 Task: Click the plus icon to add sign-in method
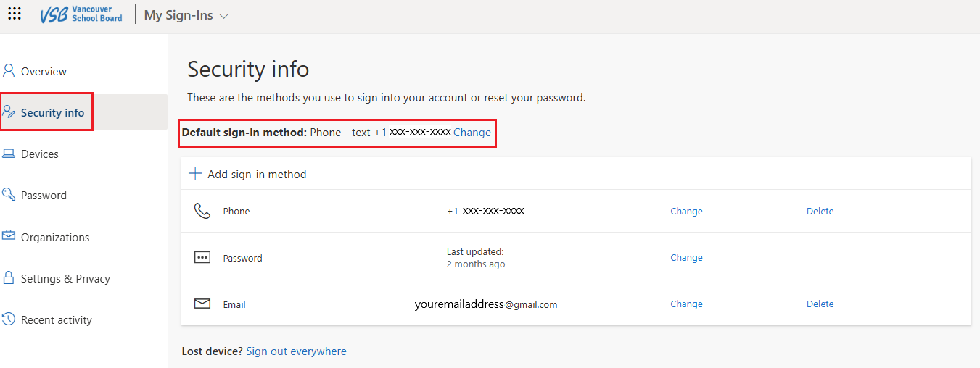195,174
